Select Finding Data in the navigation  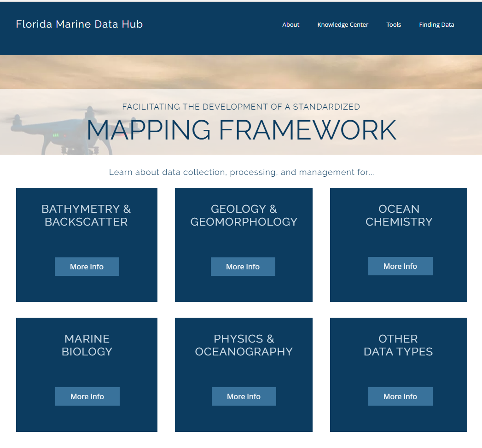click(x=436, y=24)
